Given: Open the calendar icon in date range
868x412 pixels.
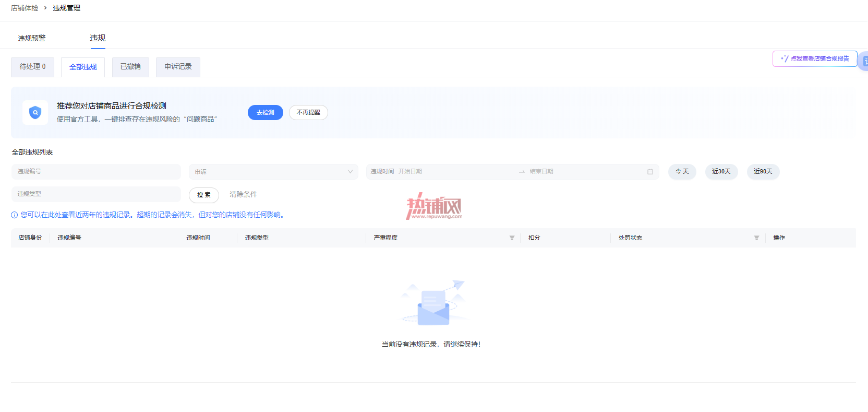Looking at the screenshot, I should pos(650,172).
